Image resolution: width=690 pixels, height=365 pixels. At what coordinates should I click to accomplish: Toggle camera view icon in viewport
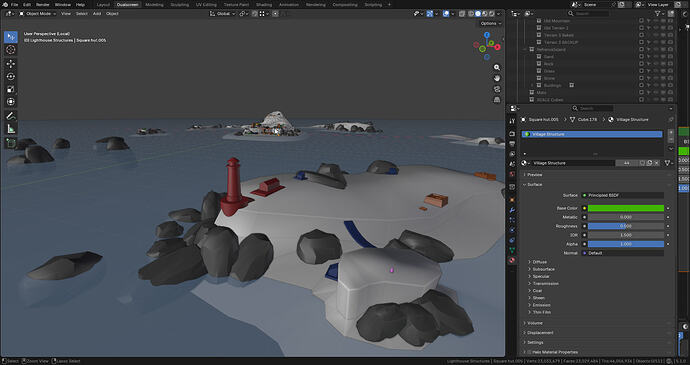(x=497, y=89)
